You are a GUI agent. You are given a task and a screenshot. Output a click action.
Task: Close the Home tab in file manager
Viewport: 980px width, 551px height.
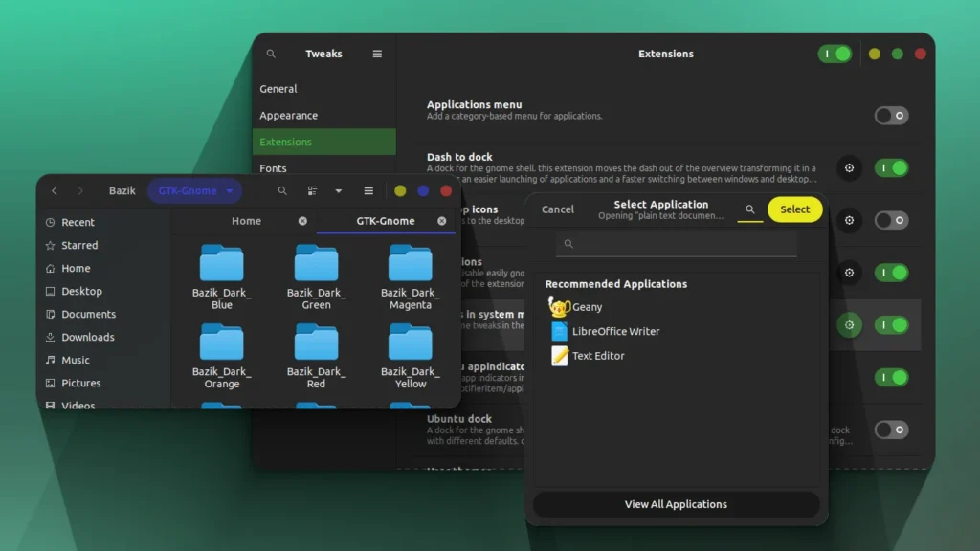tap(302, 221)
